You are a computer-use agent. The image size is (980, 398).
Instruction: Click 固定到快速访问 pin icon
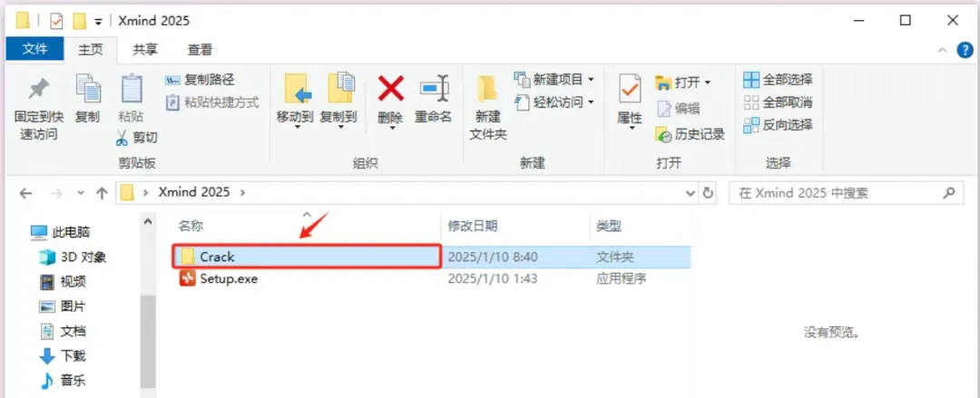click(39, 90)
